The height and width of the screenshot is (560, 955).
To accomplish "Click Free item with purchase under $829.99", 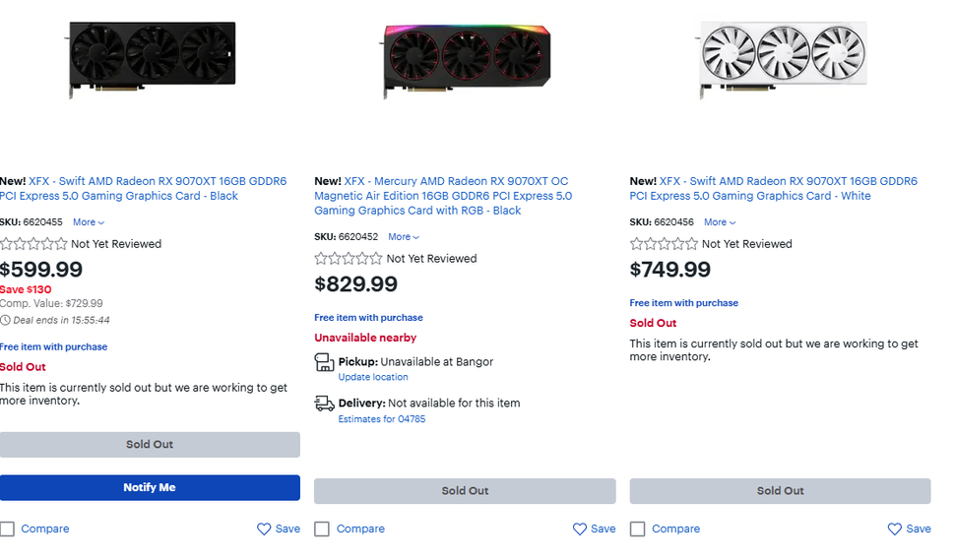I will (368, 318).
